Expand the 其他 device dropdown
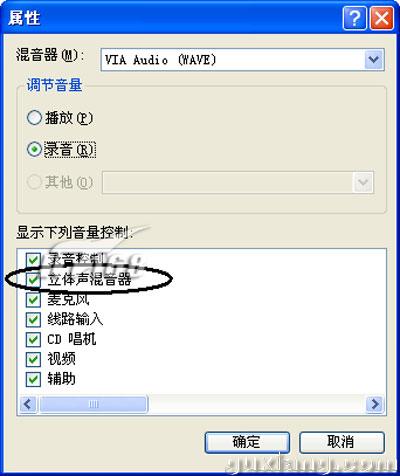This screenshot has height=476, width=400. click(363, 182)
